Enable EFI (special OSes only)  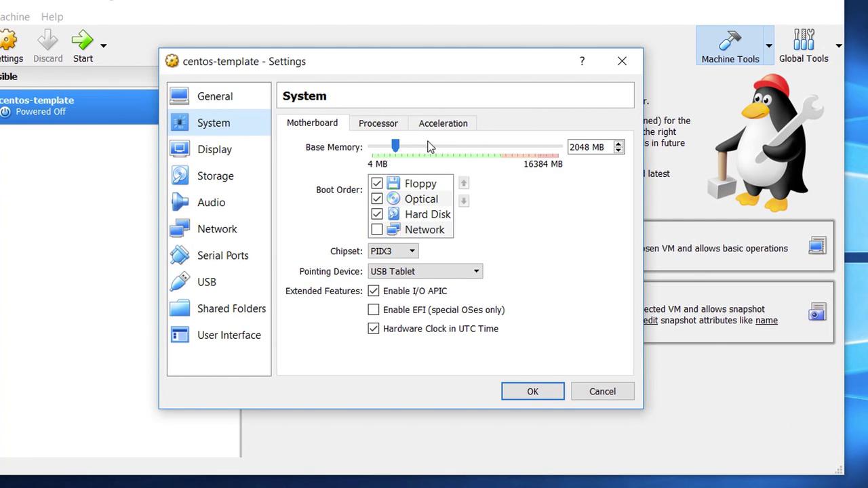click(x=374, y=310)
